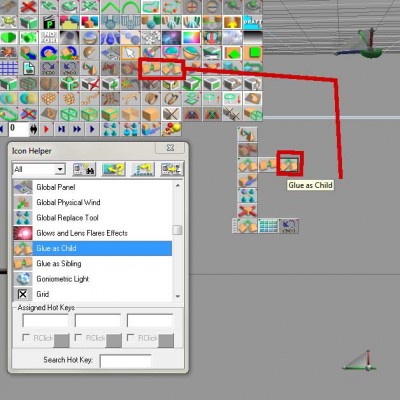This screenshot has height=400, width=400.
Task: Click the second Assigned Hot Keys field
Action: pos(98,321)
